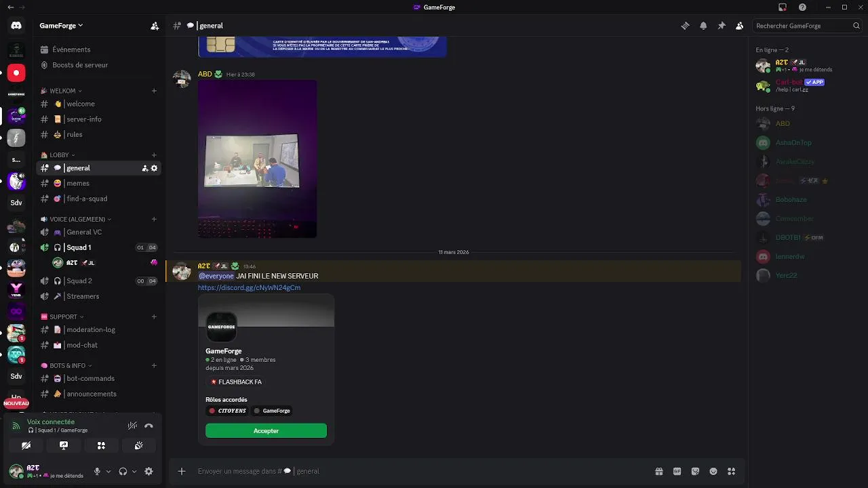Open the attachment plus button

pyautogui.click(x=182, y=471)
